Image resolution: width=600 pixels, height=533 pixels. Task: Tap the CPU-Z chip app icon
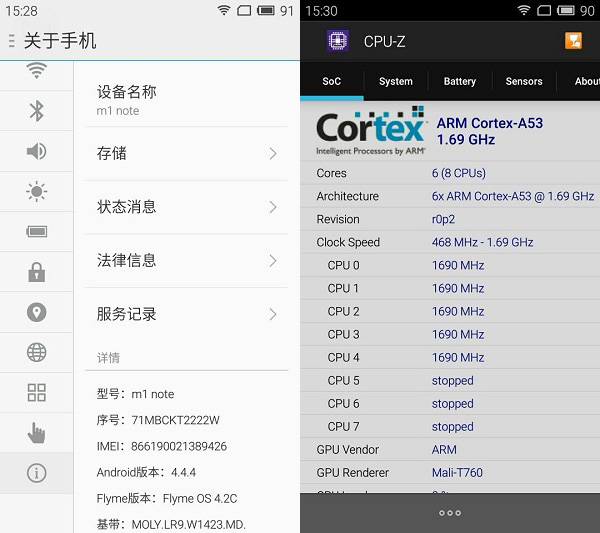338,41
